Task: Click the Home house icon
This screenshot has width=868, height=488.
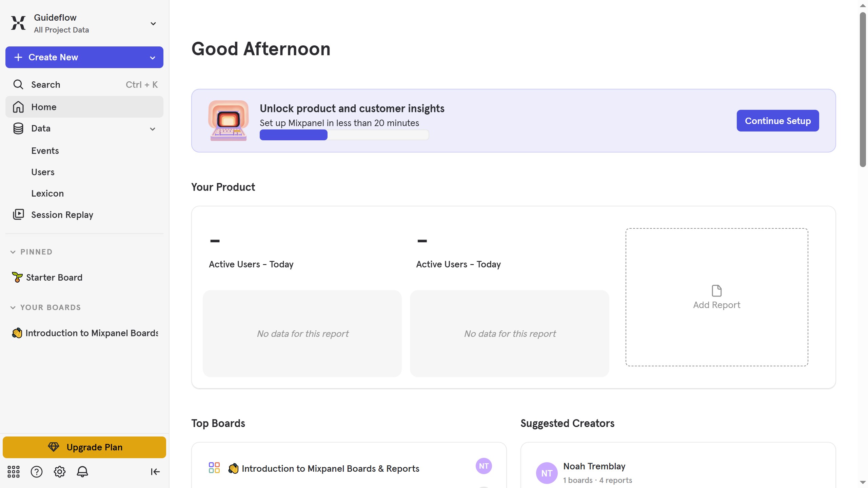Action: click(x=18, y=107)
